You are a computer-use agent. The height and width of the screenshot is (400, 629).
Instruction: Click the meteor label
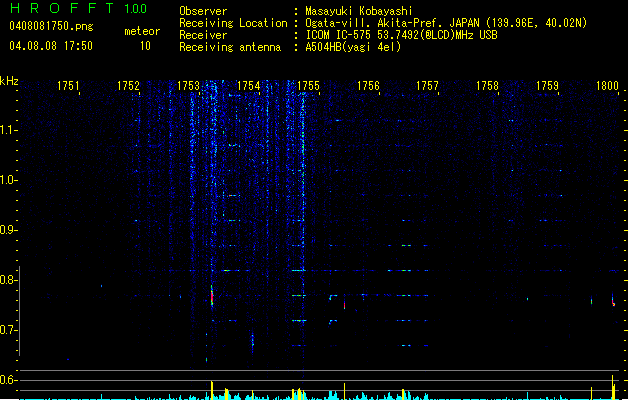[x=142, y=31]
